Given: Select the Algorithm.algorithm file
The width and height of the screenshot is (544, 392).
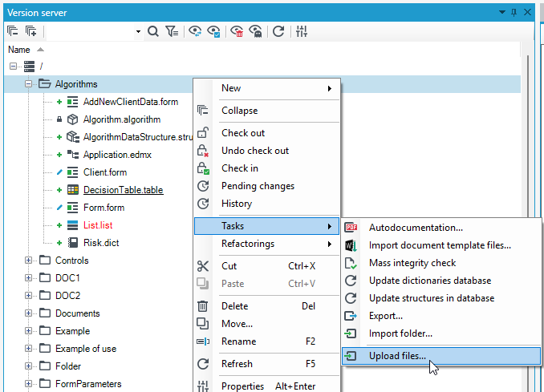Looking at the screenshot, I should pyautogui.click(x=122, y=119).
